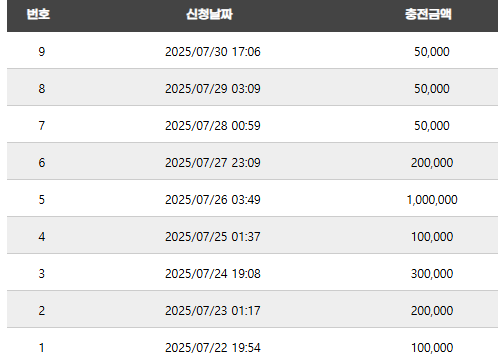Click the 300,000 amount cell
The width and height of the screenshot is (498, 364).
(432, 274)
